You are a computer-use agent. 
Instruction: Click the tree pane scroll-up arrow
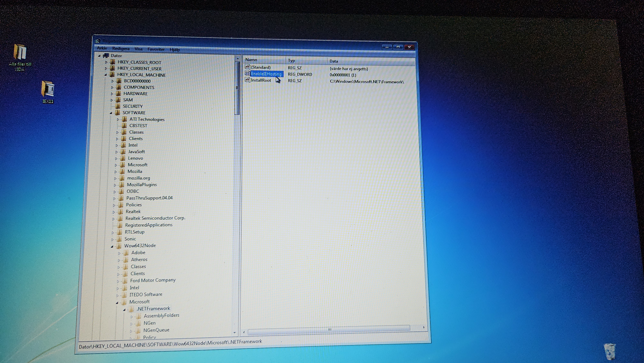[x=237, y=59]
